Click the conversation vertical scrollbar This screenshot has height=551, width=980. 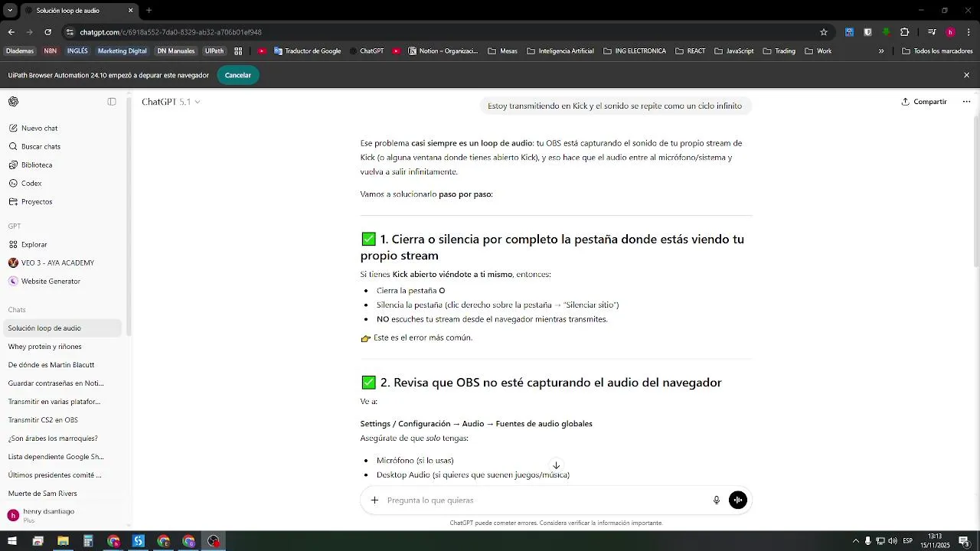976,191
